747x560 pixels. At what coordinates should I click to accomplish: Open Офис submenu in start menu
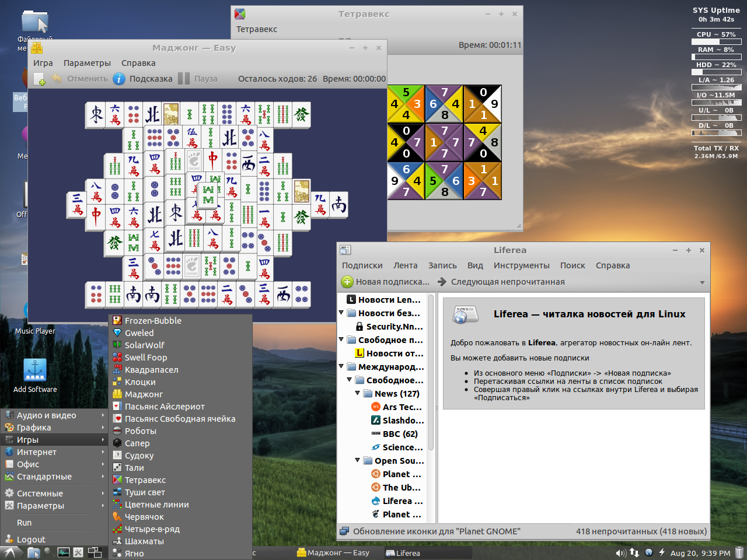point(54,464)
